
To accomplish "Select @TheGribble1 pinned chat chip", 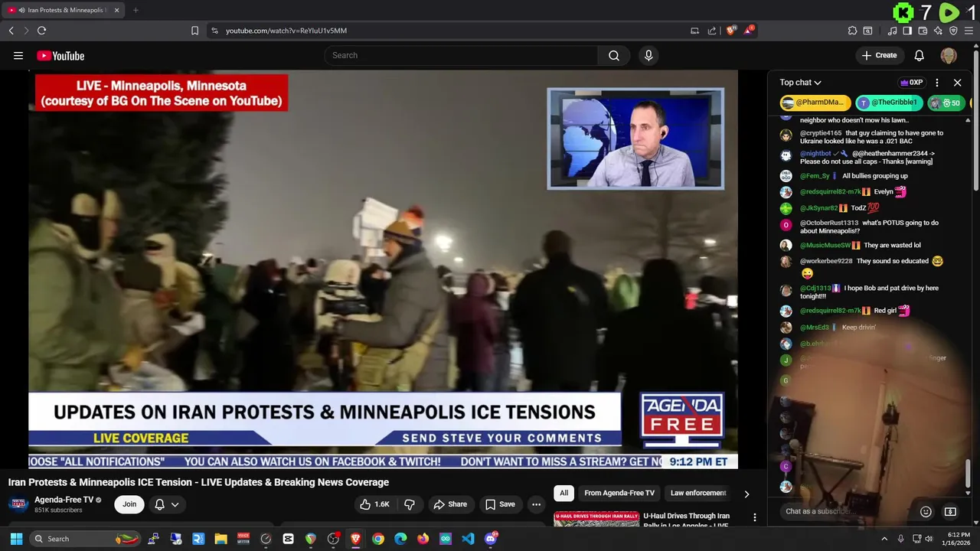I will 890,103.
